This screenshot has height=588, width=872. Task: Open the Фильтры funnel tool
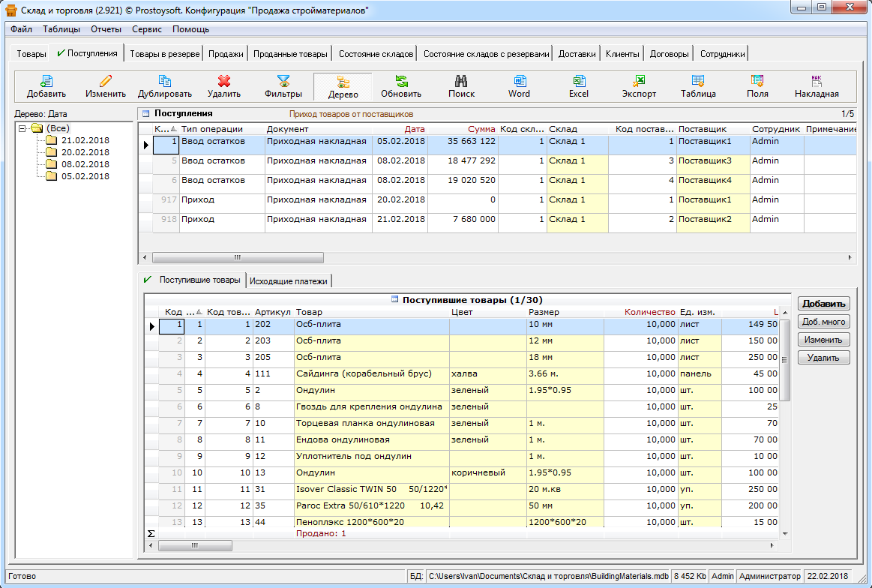[283, 86]
